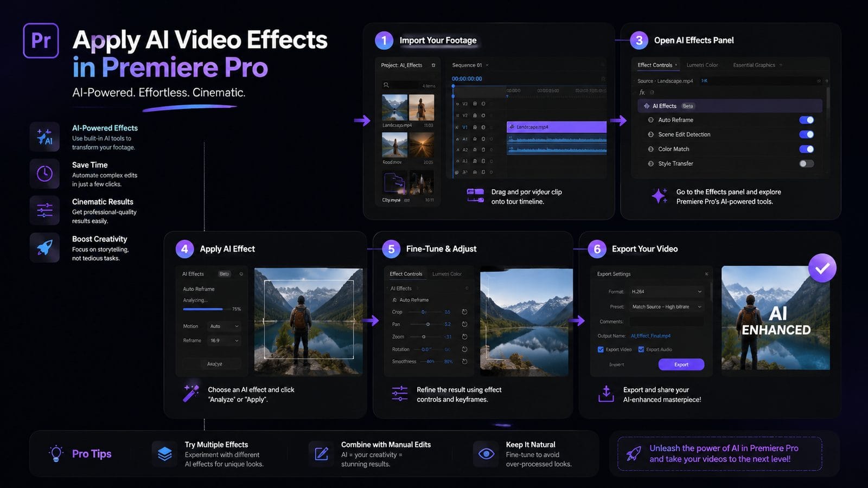Click the AI_Effect_Final.mp4 output name link
The image size is (868, 488).
[650, 336]
